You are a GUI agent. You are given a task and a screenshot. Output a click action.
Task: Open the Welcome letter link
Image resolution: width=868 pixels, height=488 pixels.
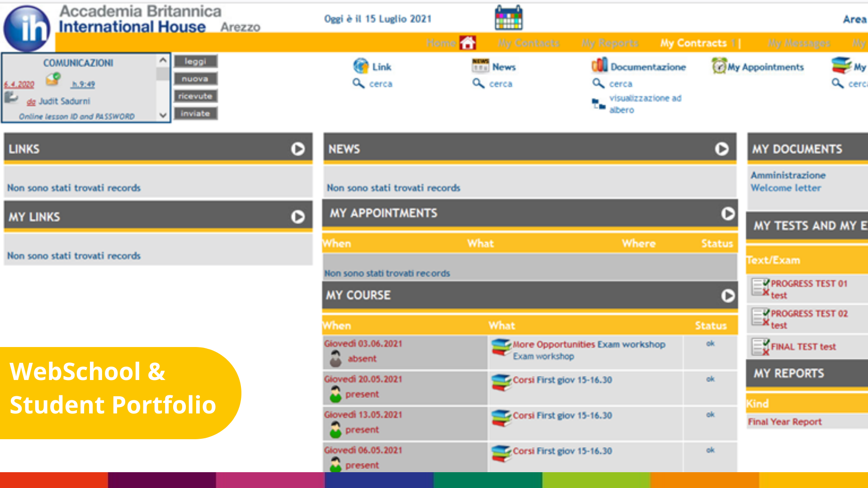click(786, 188)
